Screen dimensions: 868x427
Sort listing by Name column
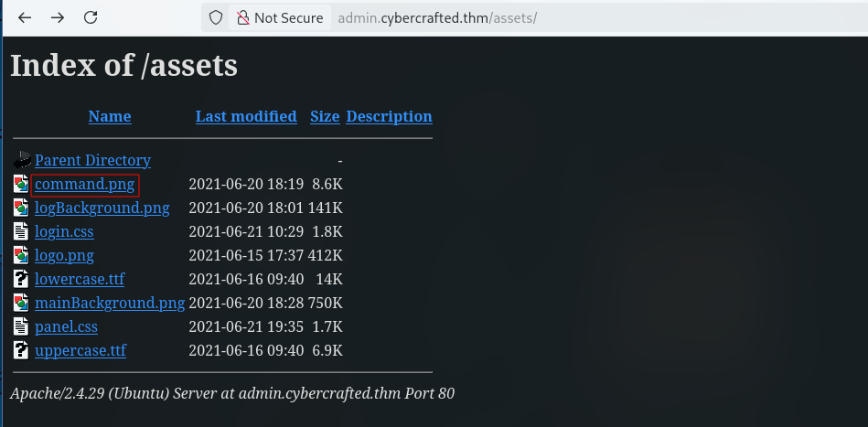coord(110,117)
